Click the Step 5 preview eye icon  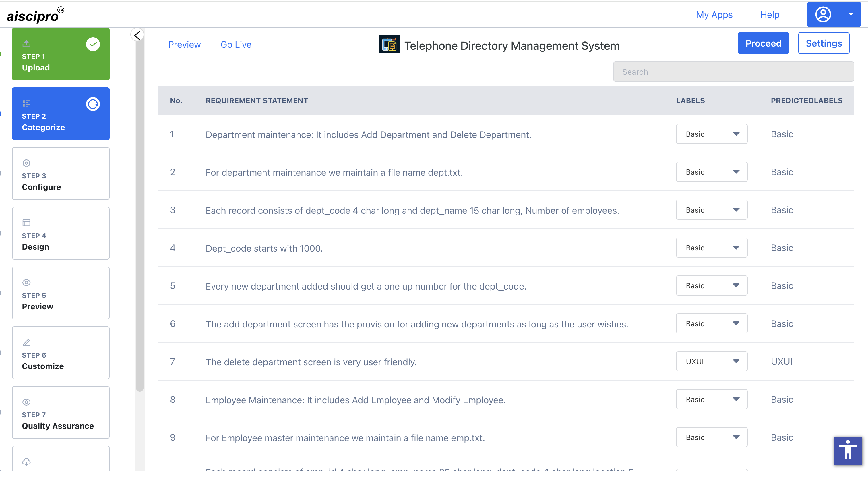[26, 283]
